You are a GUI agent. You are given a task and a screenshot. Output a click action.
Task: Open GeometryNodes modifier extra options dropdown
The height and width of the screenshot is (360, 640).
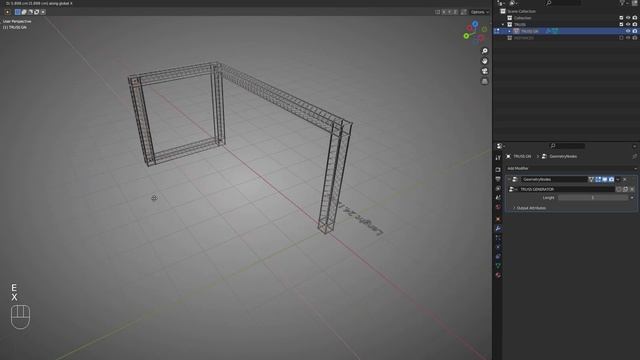618,179
